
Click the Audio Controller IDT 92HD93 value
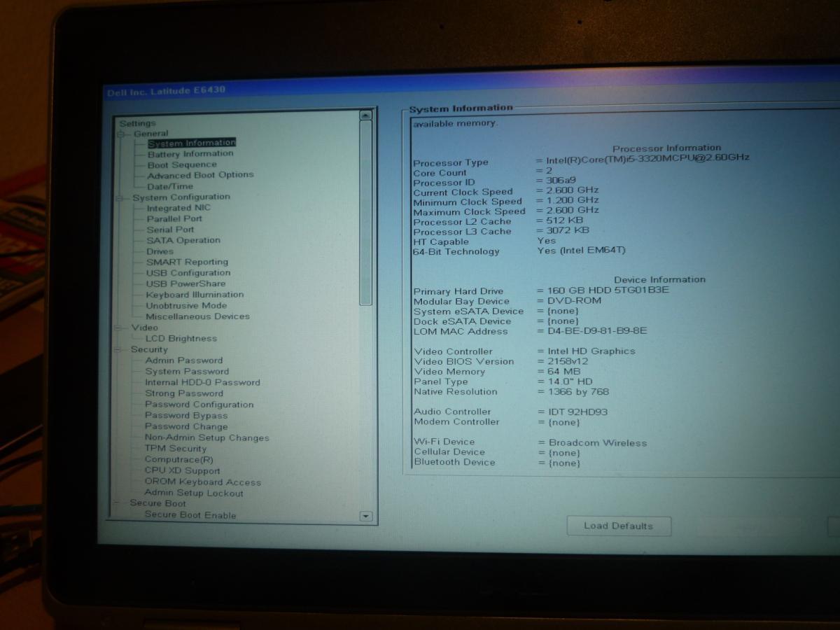click(x=578, y=412)
